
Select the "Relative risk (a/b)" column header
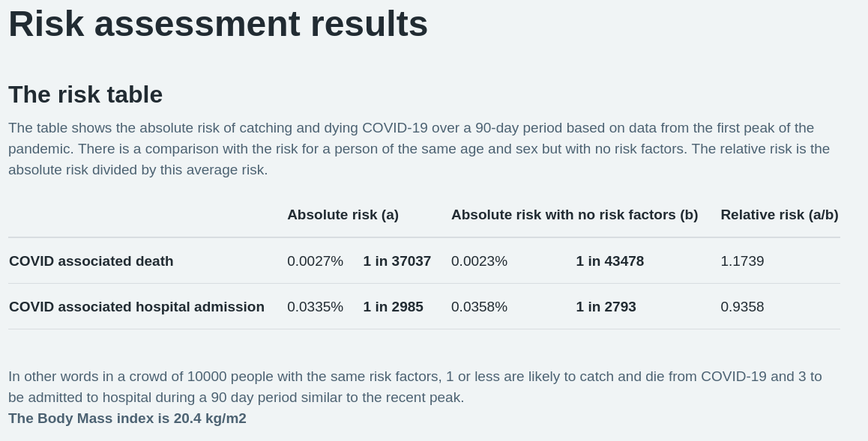779,215
